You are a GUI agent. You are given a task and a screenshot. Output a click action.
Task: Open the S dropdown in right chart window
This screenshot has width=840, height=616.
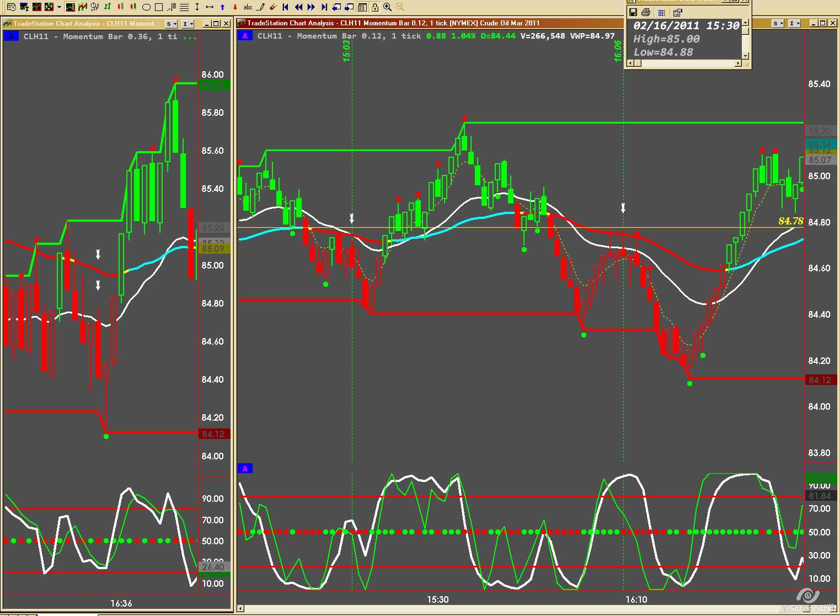point(778,23)
